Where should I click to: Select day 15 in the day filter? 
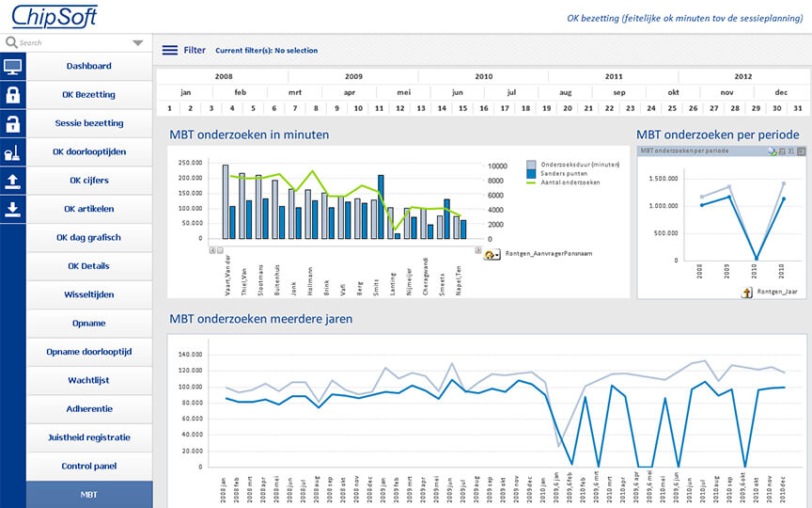462,108
